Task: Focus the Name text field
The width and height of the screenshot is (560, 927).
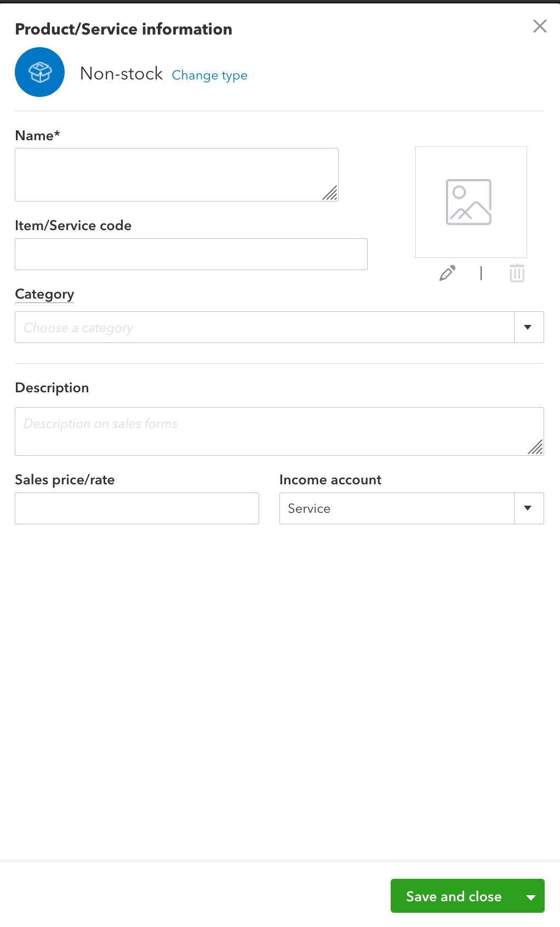Action: (x=170, y=175)
